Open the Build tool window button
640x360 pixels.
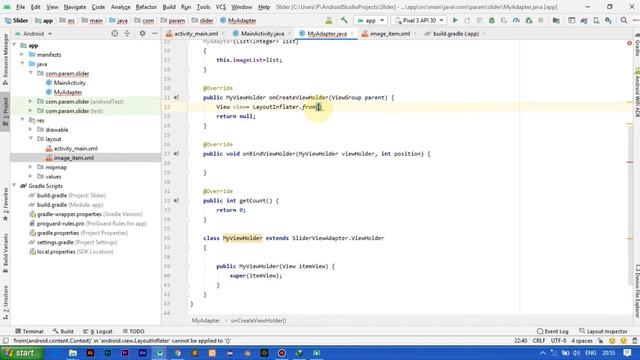[63, 331]
